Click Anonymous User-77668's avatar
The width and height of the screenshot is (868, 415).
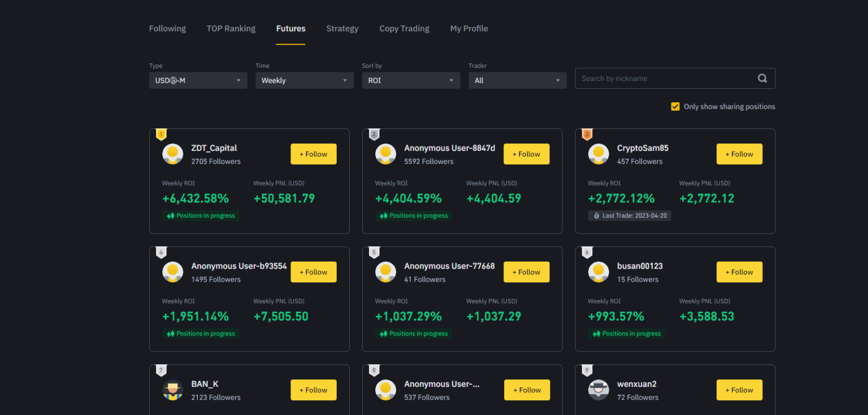click(386, 272)
